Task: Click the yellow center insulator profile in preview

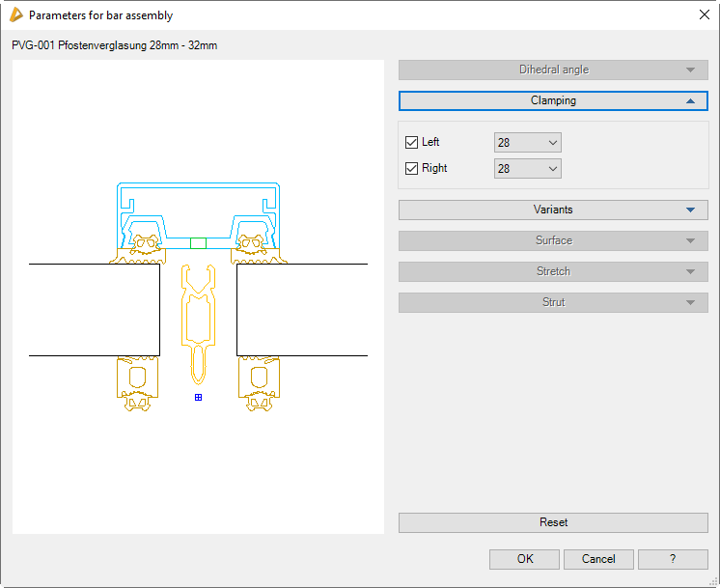Action: click(x=198, y=319)
